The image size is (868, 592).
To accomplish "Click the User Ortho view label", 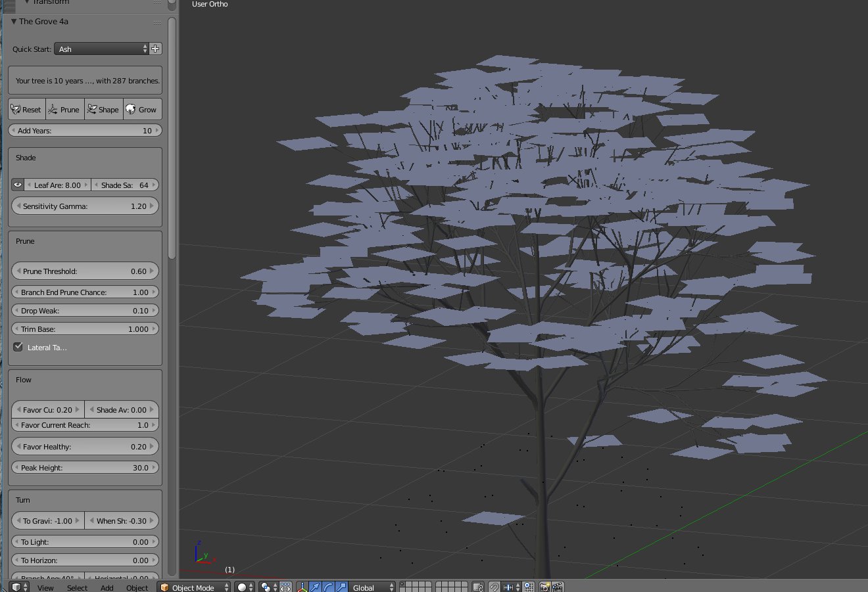I will (x=210, y=4).
